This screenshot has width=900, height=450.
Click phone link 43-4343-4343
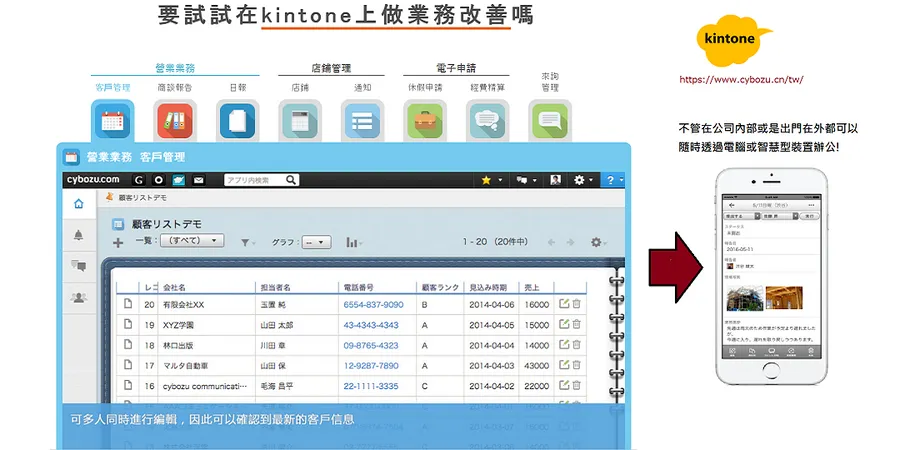(x=371, y=325)
